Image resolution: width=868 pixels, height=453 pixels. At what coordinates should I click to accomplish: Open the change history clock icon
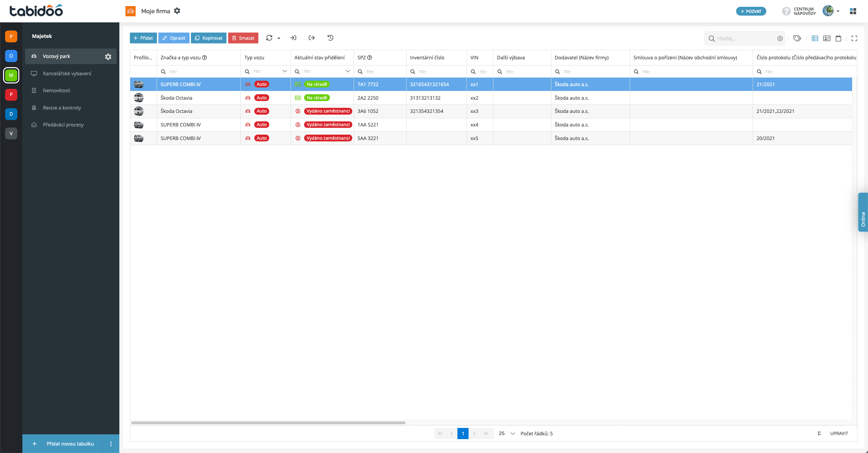pyautogui.click(x=331, y=38)
